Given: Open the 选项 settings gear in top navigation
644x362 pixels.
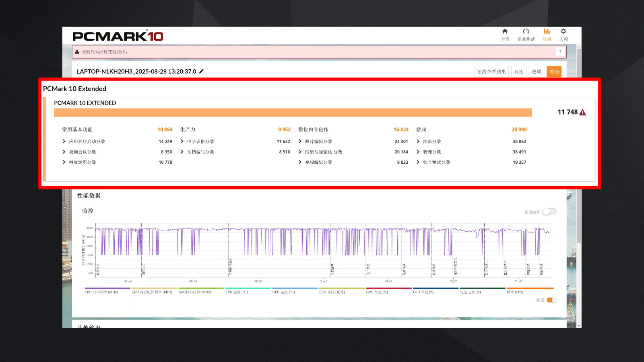Looking at the screenshot, I should point(563,35).
